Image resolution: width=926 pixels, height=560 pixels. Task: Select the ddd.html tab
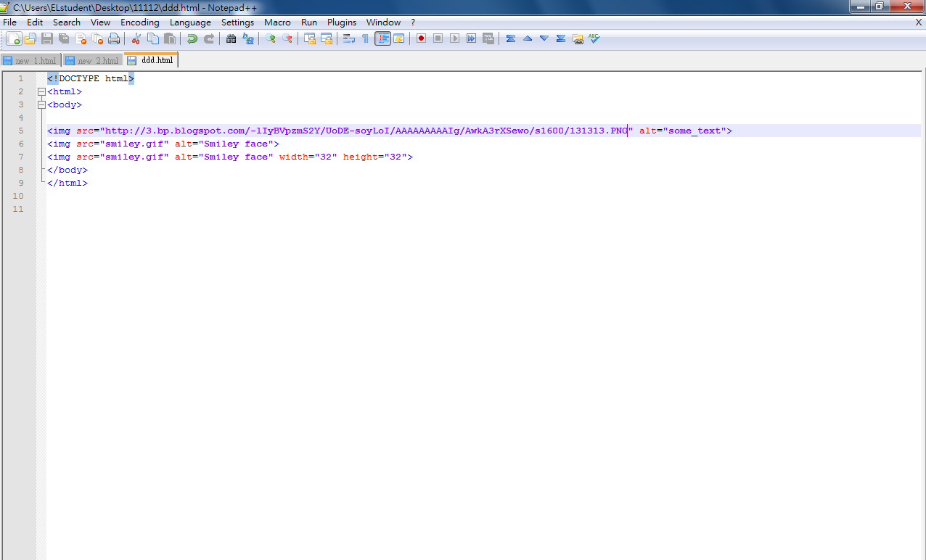click(x=151, y=59)
